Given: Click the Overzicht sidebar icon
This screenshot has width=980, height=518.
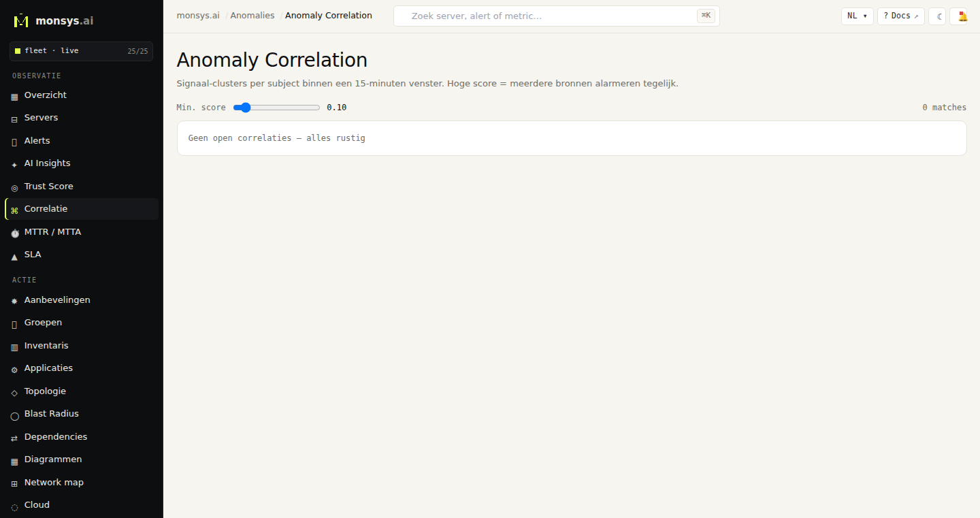Looking at the screenshot, I should tap(14, 97).
